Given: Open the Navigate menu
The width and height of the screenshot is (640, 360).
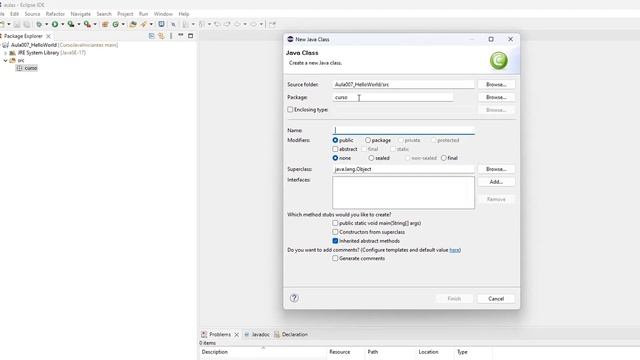Looking at the screenshot, I should coord(81,14).
